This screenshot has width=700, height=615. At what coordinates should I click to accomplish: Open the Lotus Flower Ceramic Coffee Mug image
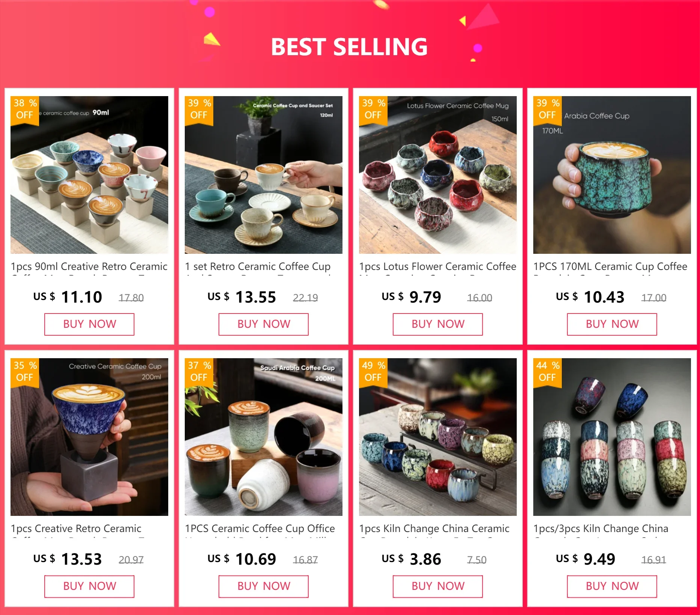coord(438,175)
